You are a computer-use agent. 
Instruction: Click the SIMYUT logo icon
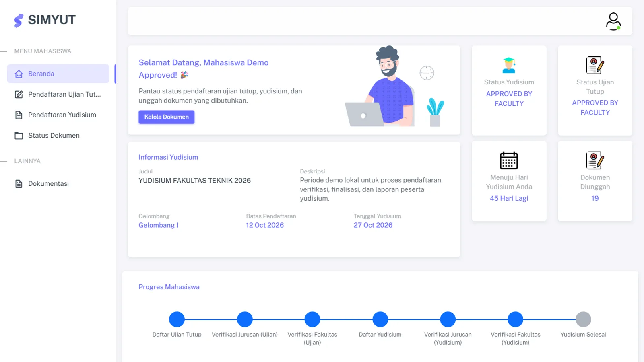pyautogui.click(x=19, y=21)
